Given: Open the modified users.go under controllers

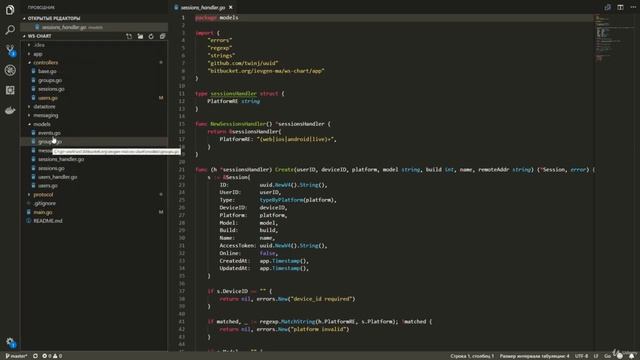Looking at the screenshot, I should coord(48,98).
